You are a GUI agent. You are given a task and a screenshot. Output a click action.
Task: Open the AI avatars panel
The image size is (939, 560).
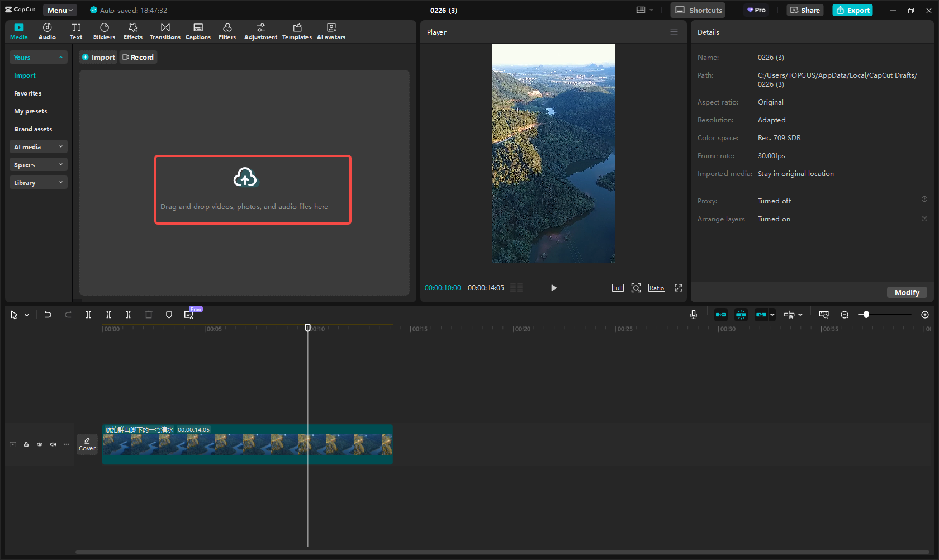pyautogui.click(x=331, y=31)
